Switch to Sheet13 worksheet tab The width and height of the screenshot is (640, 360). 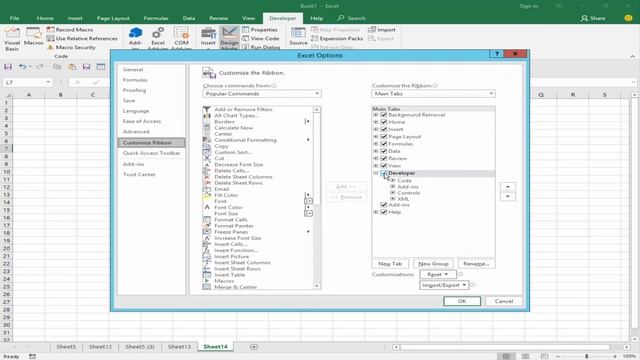pyautogui.click(x=179, y=347)
